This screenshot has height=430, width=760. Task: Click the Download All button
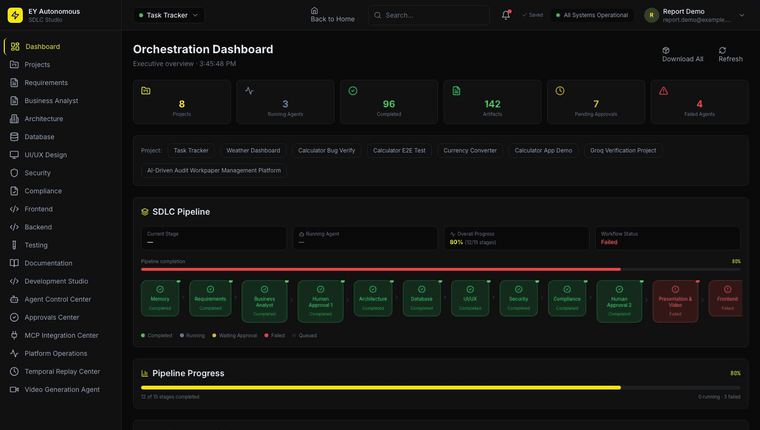tap(682, 54)
